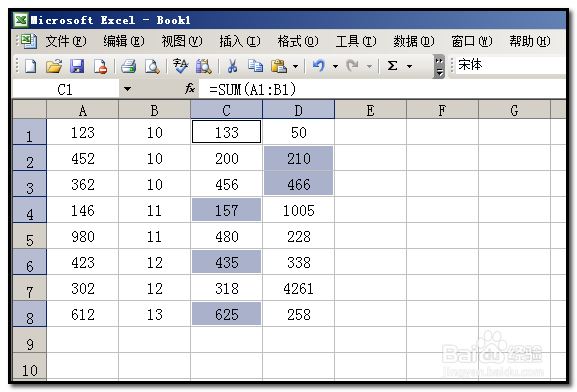Click the Excel workbook icon beside 文件
The image size is (577, 392).
pyautogui.click(x=29, y=41)
